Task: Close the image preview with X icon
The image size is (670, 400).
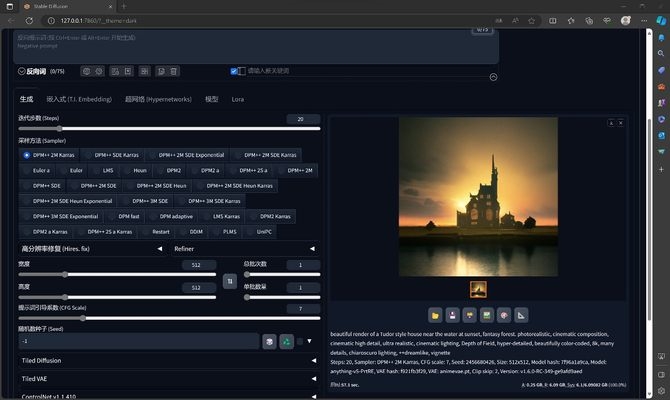Action: pyautogui.click(x=620, y=123)
